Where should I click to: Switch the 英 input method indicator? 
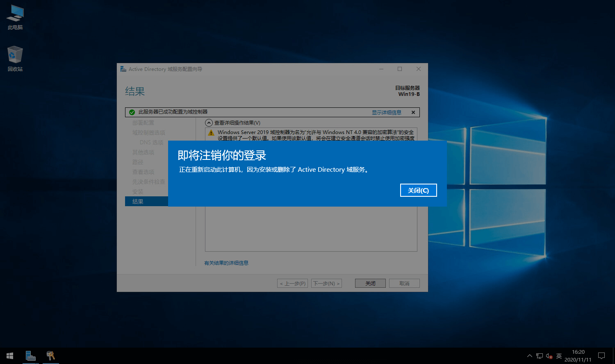pyautogui.click(x=559, y=356)
